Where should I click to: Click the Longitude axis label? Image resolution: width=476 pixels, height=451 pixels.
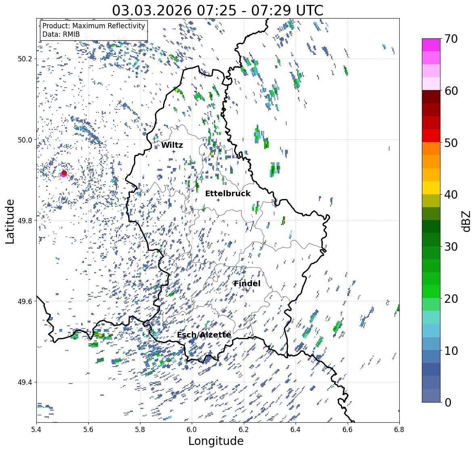click(216, 441)
